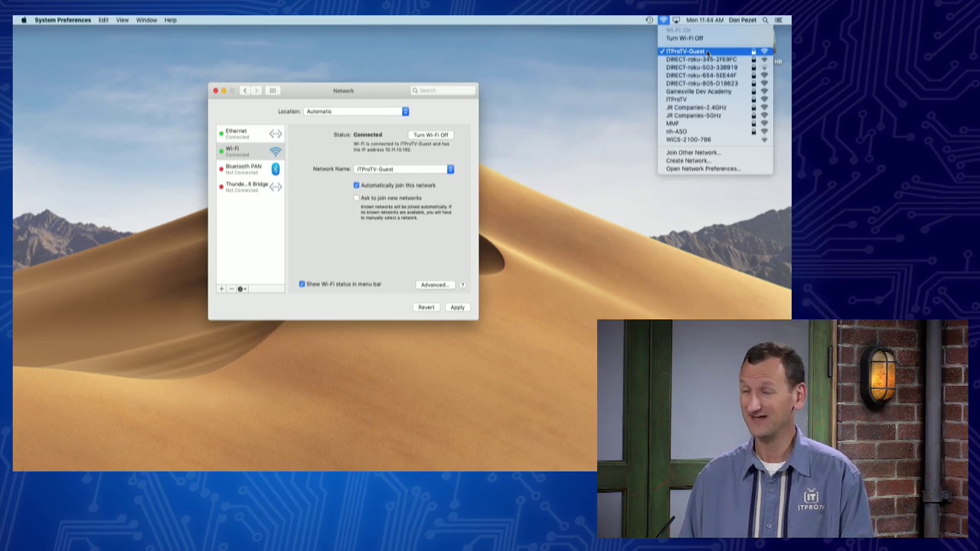The image size is (980, 551).
Task: Choose Join Other Network...
Action: 715,153
